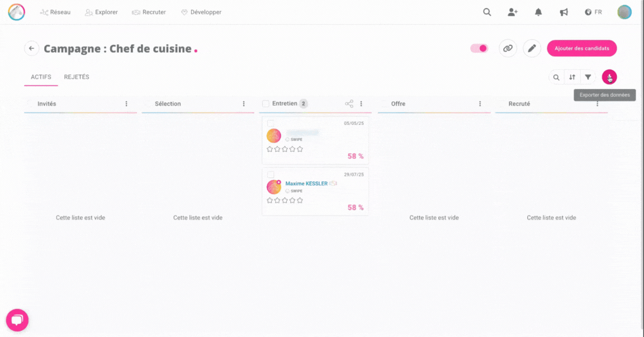Click the megaphone announcements icon
The width and height of the screenshot is (644, 337).
coord(563,12)
